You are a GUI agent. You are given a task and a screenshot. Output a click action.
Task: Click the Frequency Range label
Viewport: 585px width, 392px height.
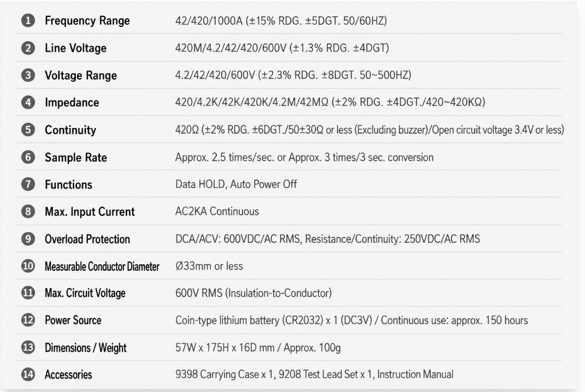coord(87,21)
